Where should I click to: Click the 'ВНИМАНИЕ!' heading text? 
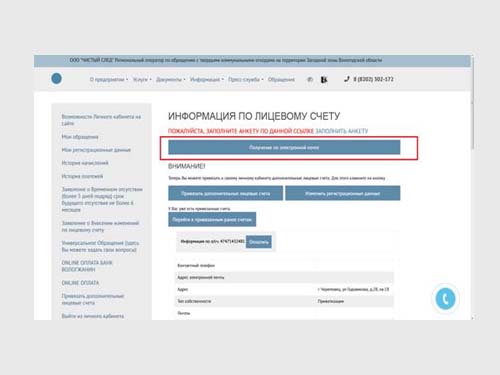coord(187,166)
